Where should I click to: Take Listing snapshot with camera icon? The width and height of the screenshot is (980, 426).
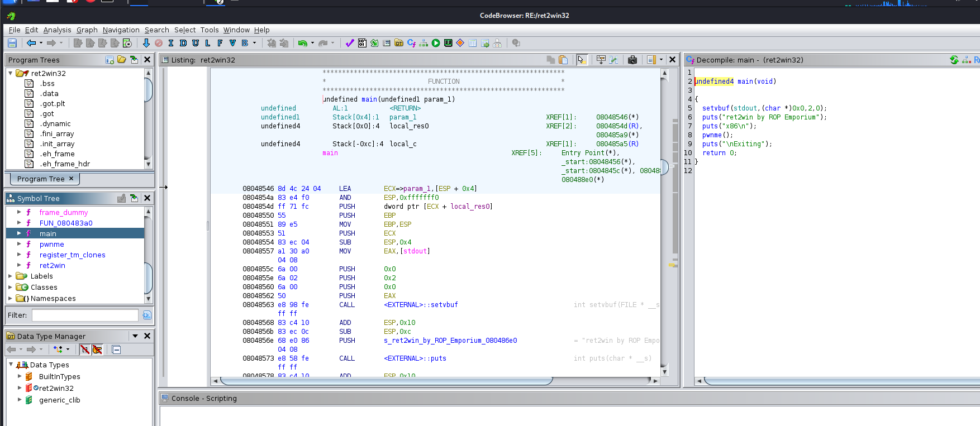(632, 60)
